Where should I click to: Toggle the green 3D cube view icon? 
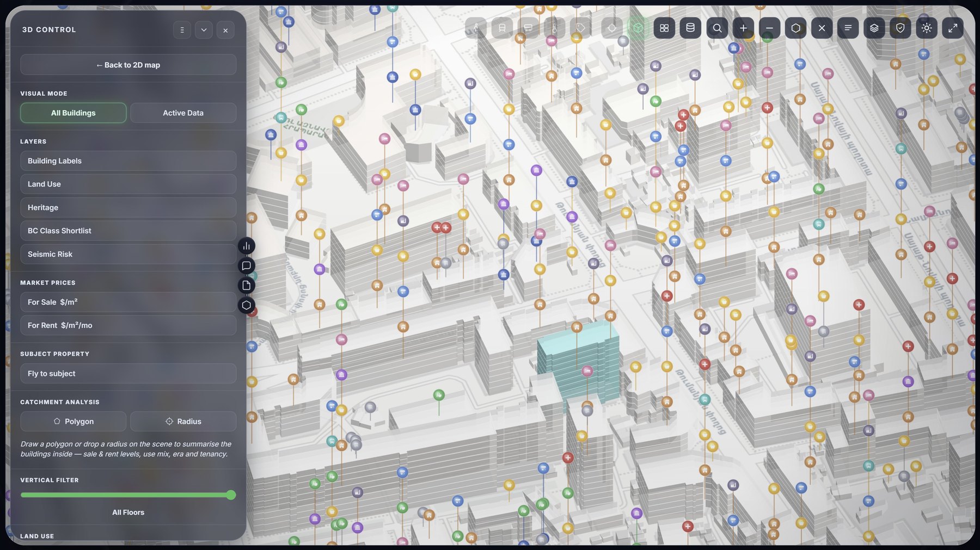(x=638, y=28)
